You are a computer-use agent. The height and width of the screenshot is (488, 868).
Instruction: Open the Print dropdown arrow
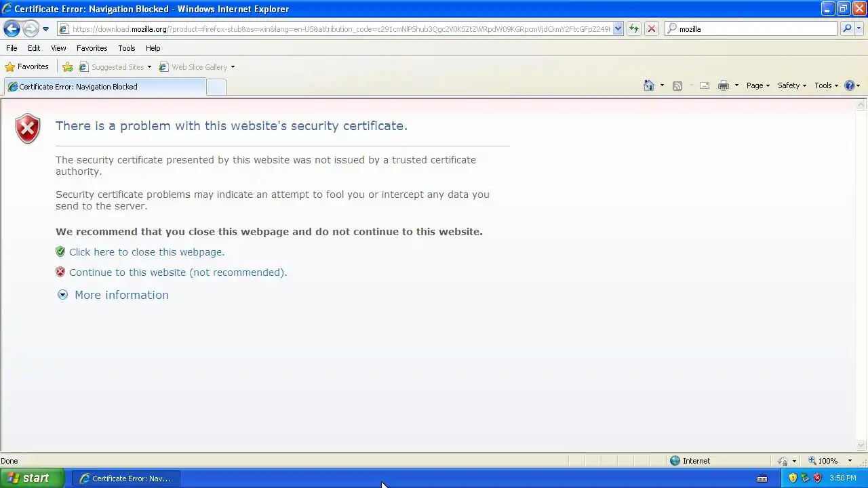pyautogui.click(x=736, y=85)
